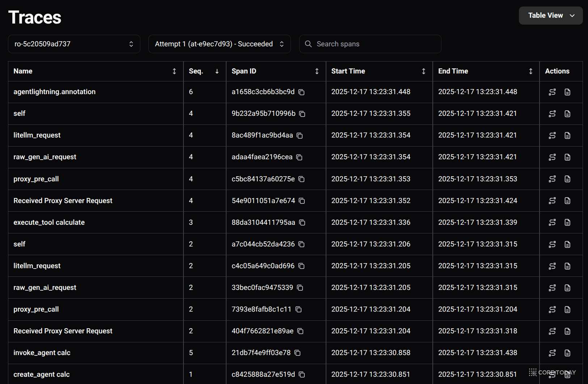This screenshot has width=588, height=384.
Task: Open the Attempt 1 Succeeded selector
Action: tap(219, 44)
